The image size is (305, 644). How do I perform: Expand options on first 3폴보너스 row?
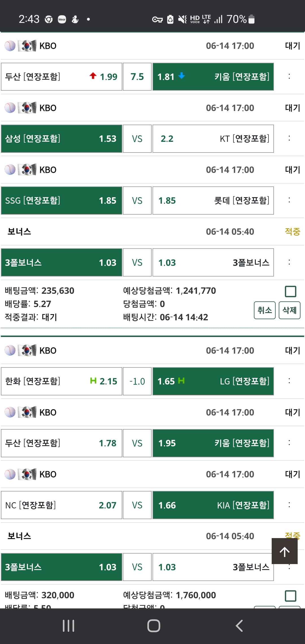[x=289, y=262]
